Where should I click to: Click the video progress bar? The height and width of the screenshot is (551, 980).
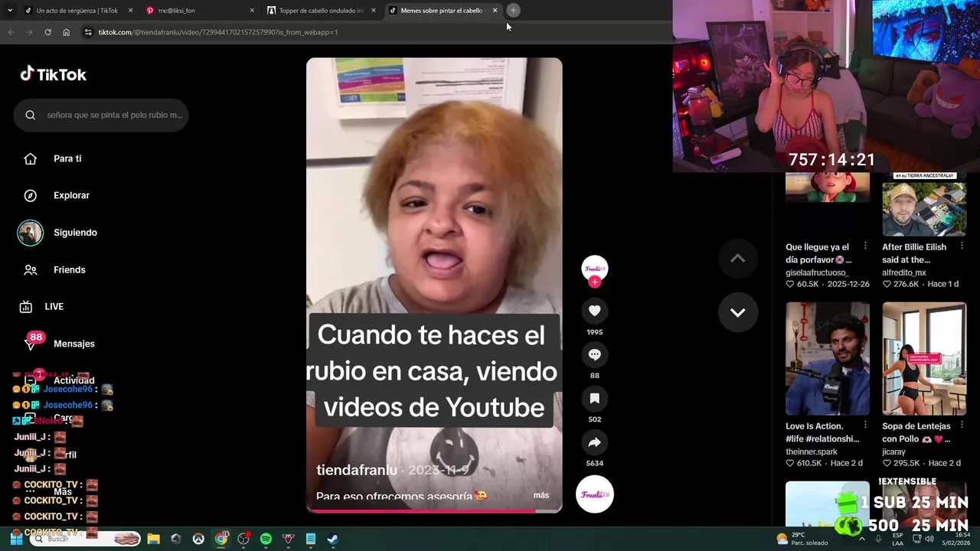(434, 510)
